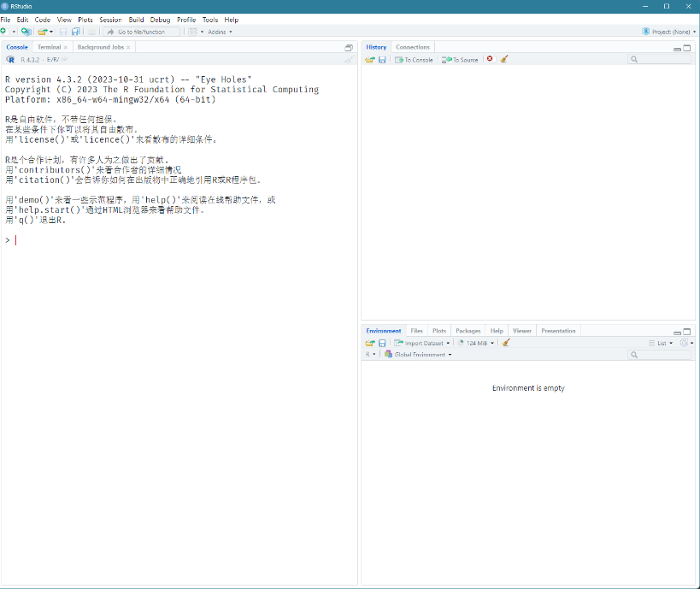Open the Plots menu

point(85,20)
